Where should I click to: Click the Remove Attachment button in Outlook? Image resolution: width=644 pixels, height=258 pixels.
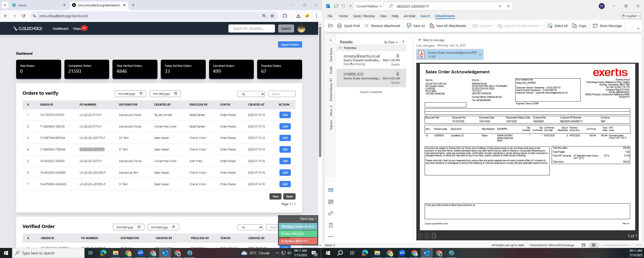click(x=382, y=26)
